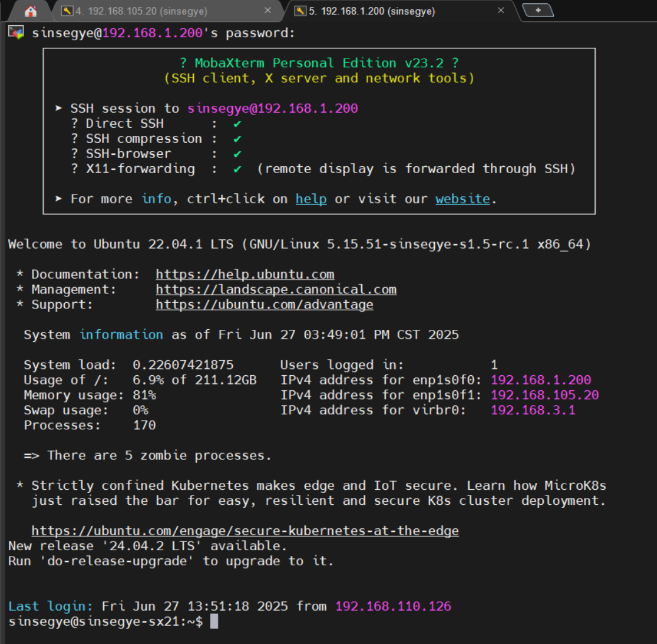Open the help.ubuntu.com documentation link
This screenshot has width=657, height=644.
[x=245, y=274]
